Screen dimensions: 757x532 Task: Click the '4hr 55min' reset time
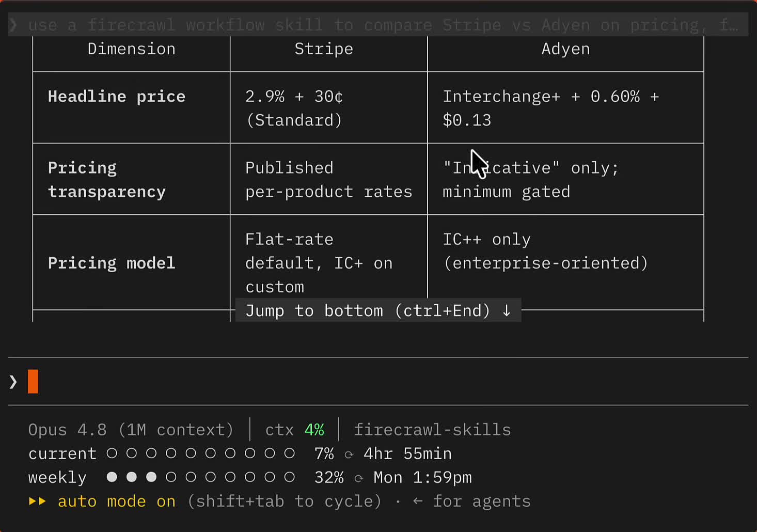pos(407,454)
